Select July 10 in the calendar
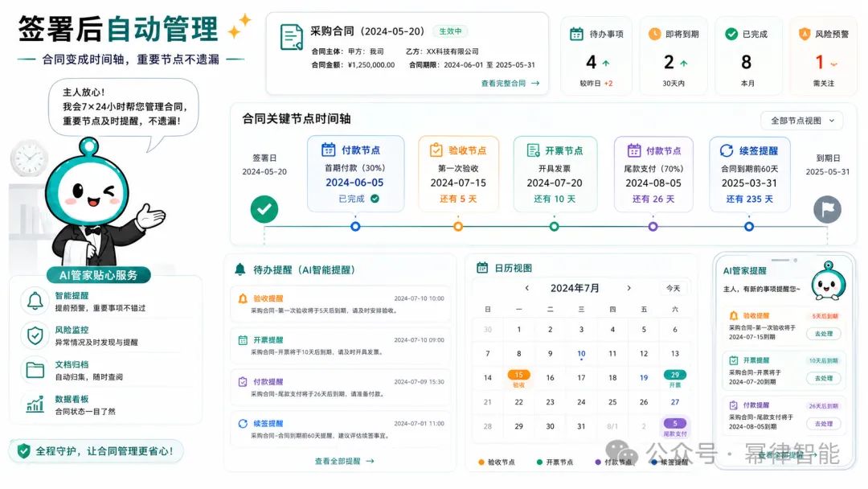Screen dimensions: 868x489 [581, 354]
